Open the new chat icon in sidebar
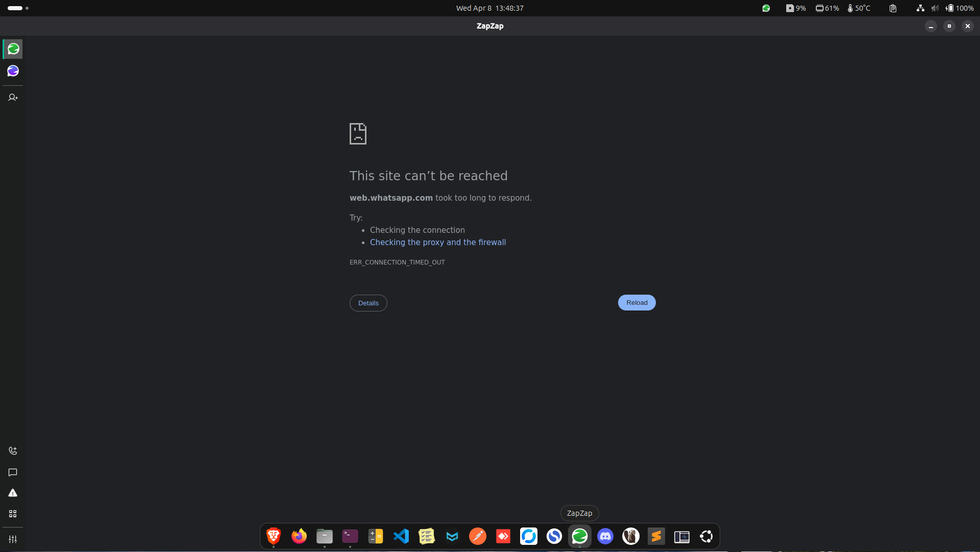This screenshot has height=552, width=980. [x=13, y=472]
